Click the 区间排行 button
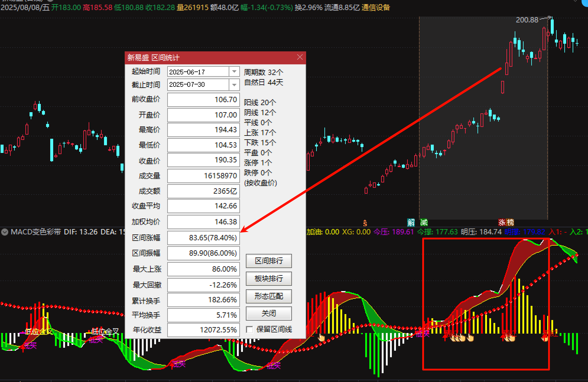Screen dimensions: 588x382 269,261
